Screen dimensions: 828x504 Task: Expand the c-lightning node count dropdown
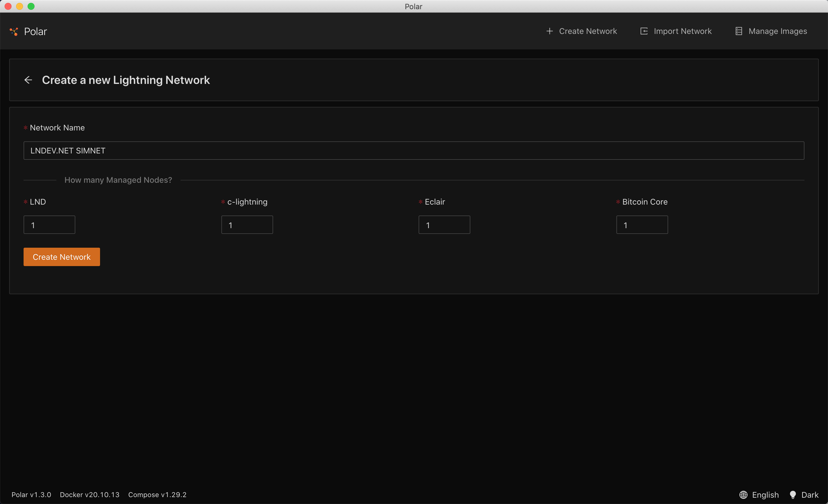pyautogui.click(x=247, y=224)
